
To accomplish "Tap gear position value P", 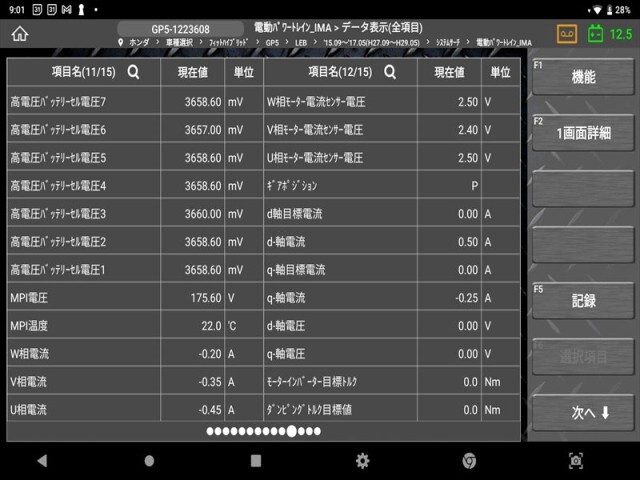I will (474, 186).
